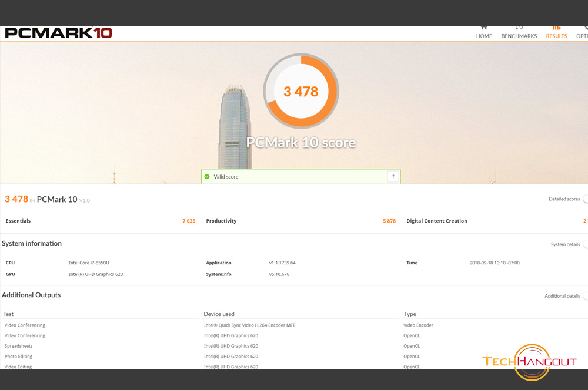The image size is (588, 390).
Task: Click the Productivity value 5 878
Action: [x=389, y=221]
